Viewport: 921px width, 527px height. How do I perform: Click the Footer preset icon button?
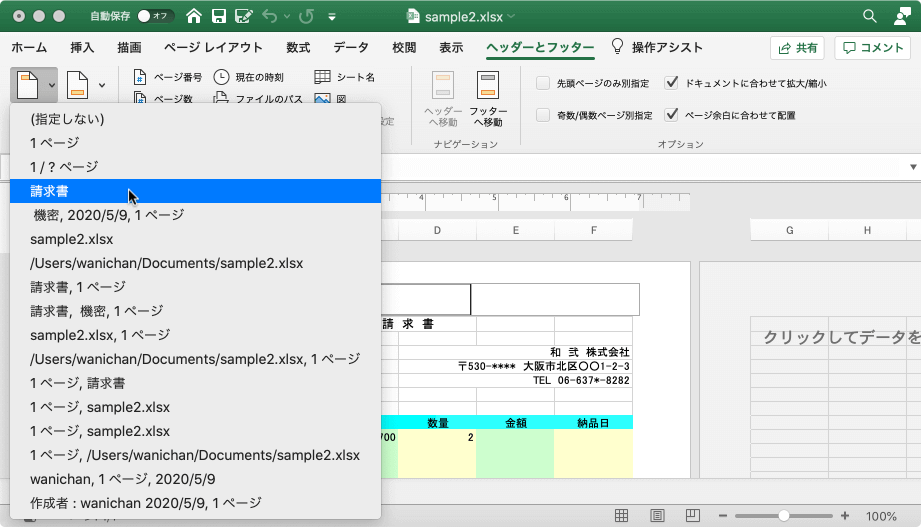(77, 85)
